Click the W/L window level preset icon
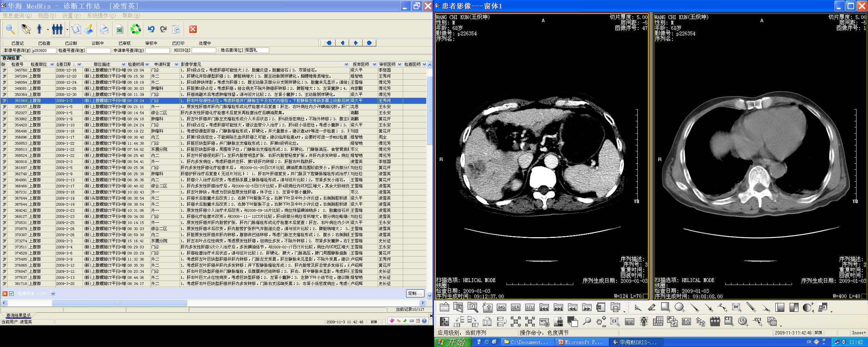The height and width of the screenshot is (347, 868). click(544, 322)
